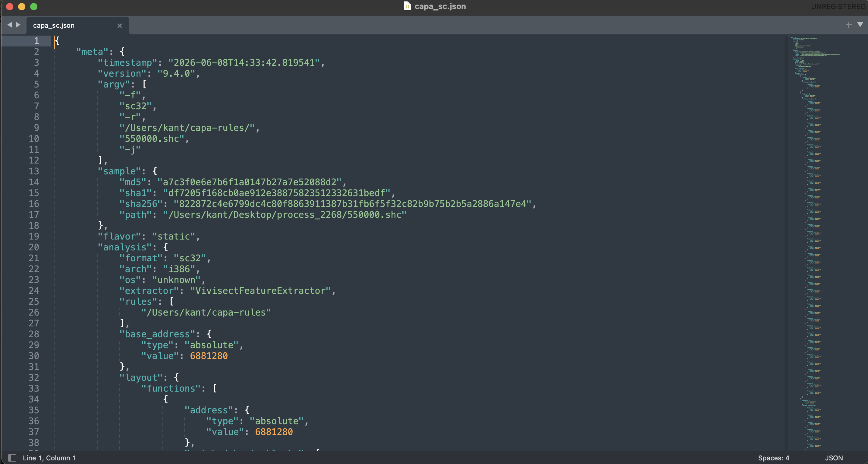Screen dimensions: 868x464
Task: Click the "flavor" key
Action: [119, 237]
